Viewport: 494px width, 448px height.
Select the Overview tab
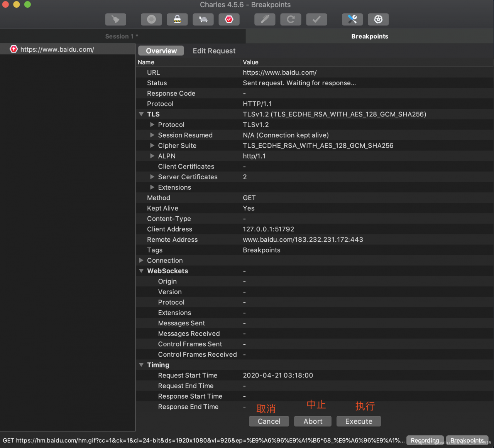click(161, 51)
